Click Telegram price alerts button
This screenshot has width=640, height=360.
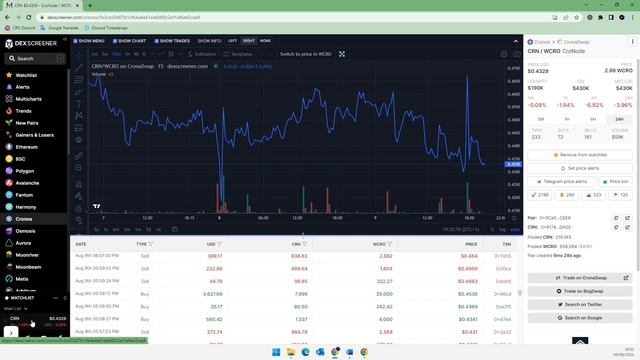coord(562,182)
